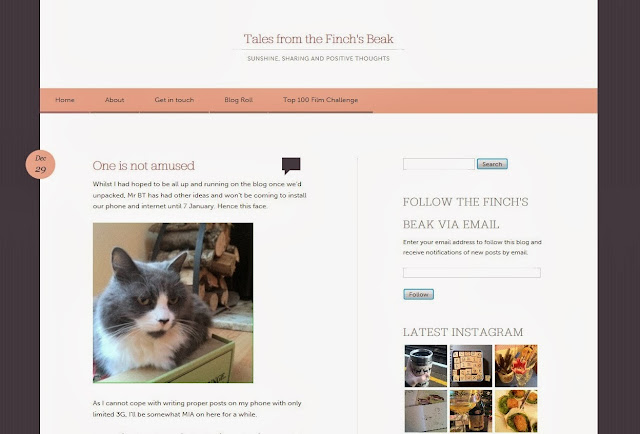The width and height of the screenshot is (640, 434).
Task: Click the Search button
Action: pos(492,164)
